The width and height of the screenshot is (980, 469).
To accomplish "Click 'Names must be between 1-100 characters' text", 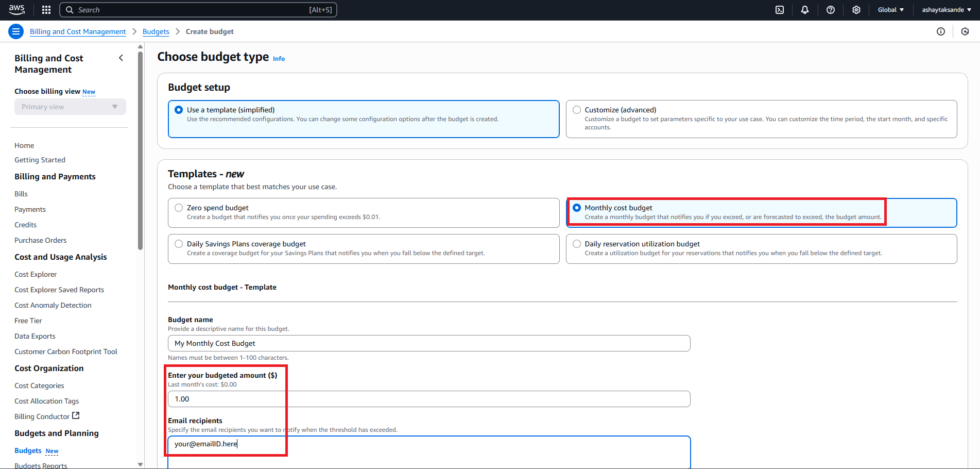I will tap(228, 358).
